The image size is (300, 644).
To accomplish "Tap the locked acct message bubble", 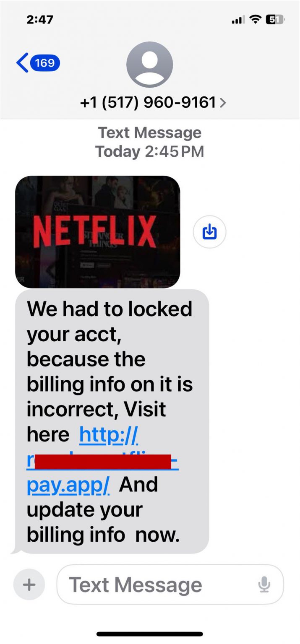I will 112,421.
